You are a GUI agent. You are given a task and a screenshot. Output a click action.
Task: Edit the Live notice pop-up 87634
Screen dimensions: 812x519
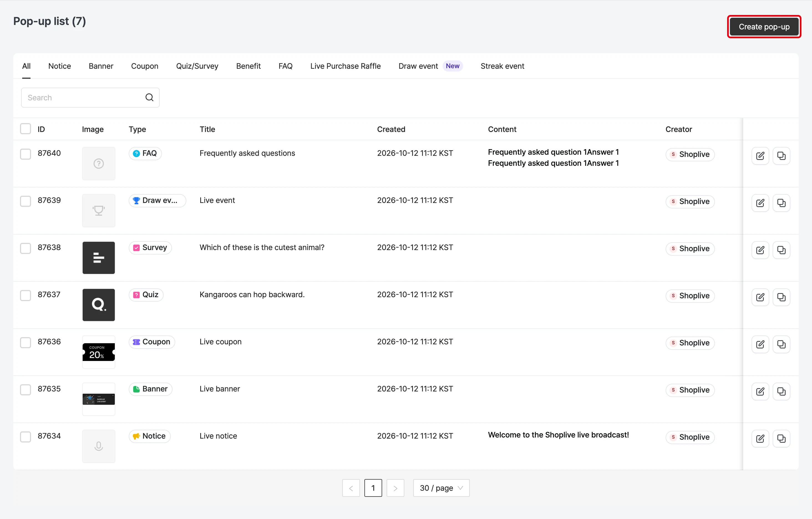pyautogui.click(x=760, y=439)
